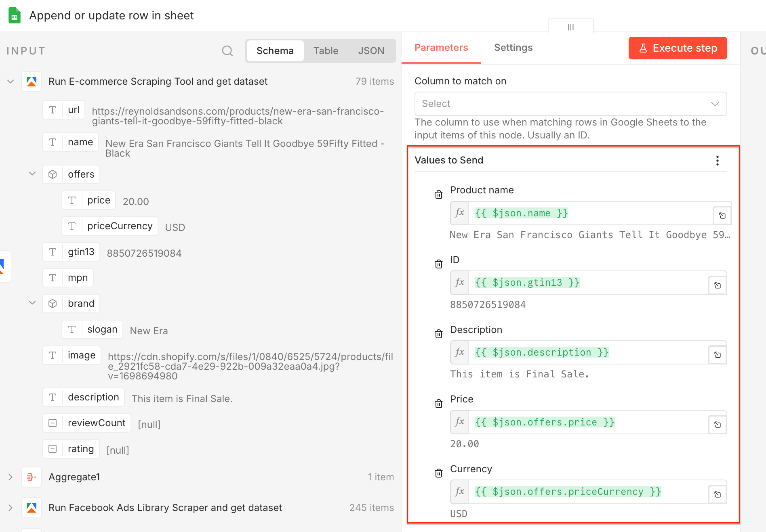Open expression editor for Product name
Image resolution: width=766 pixels, height=532 pixels.
(722, 216)
